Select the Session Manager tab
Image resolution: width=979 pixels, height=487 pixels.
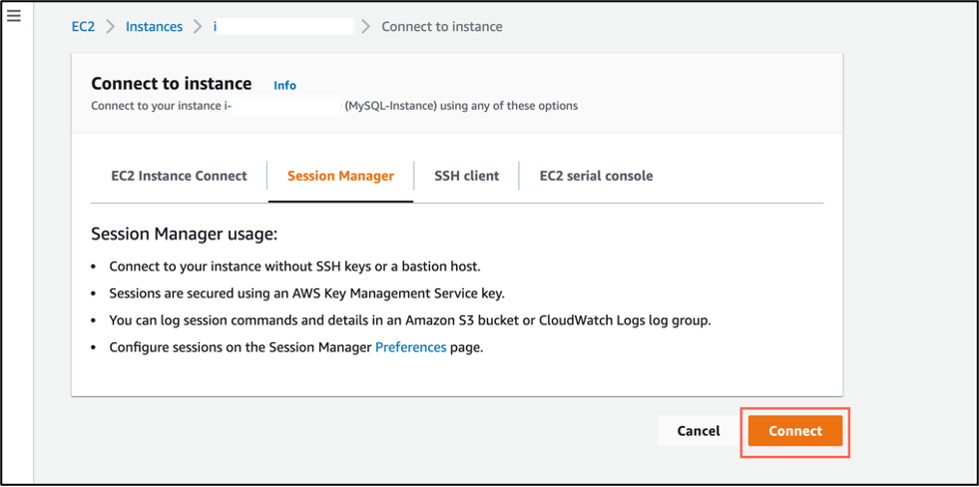[x=340, y=176]
